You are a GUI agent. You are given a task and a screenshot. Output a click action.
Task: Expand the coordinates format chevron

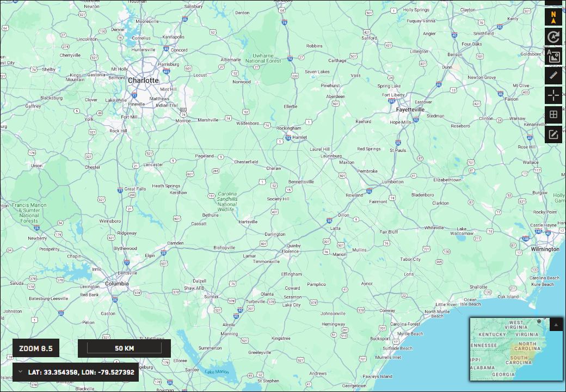coord(20,372)
